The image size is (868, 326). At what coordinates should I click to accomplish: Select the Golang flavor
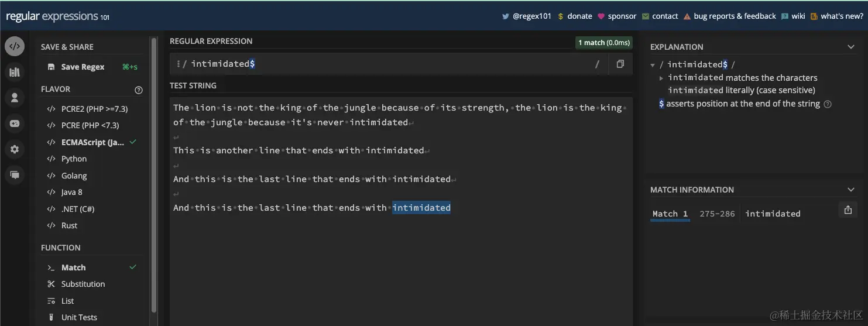[74, 176]
